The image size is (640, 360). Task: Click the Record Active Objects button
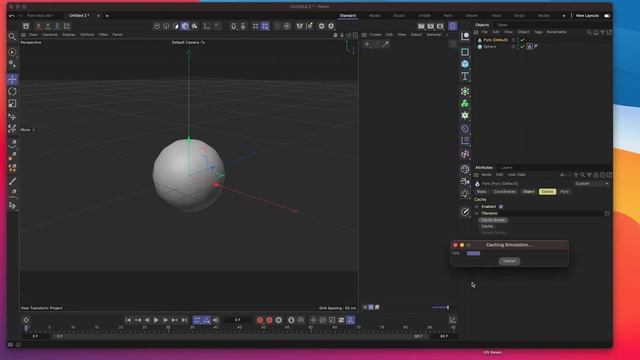[260, 320]
